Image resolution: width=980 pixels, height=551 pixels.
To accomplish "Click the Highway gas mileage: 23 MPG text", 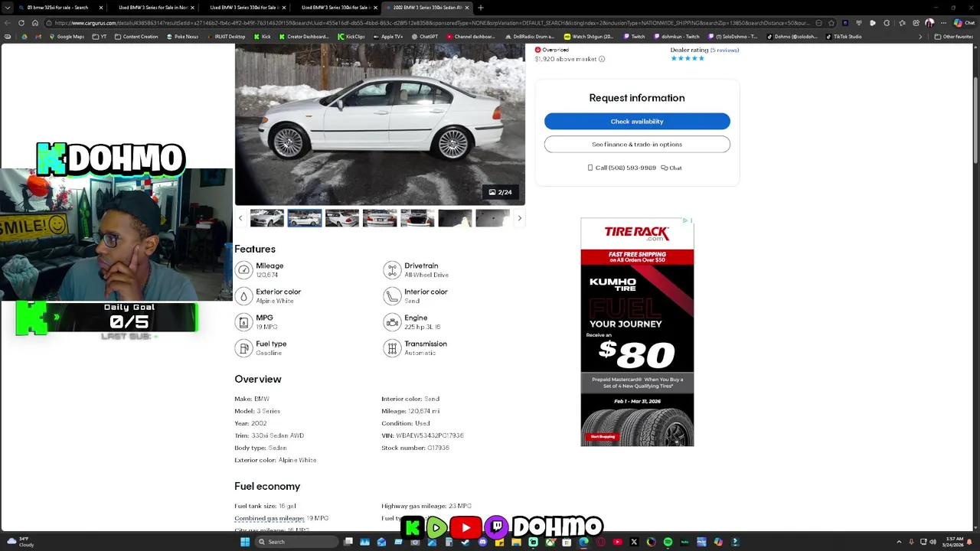I will (426, 506).
